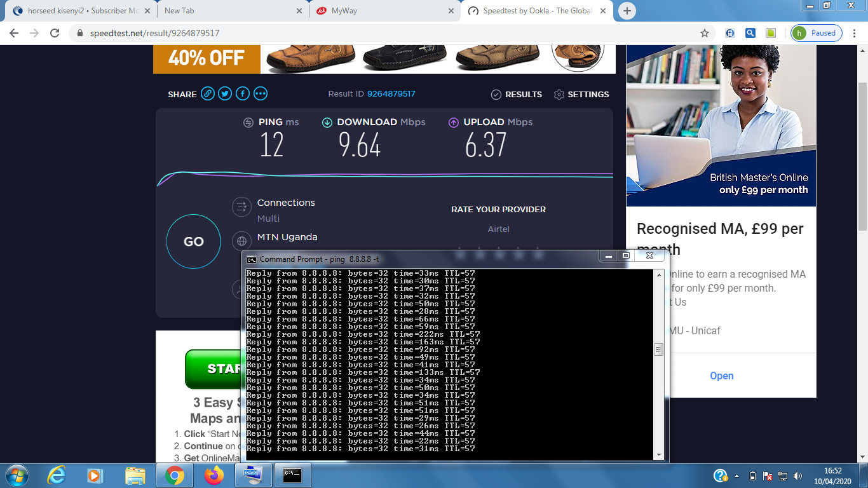
Task: Share result via Twitter icon
Action: click(225, 94)
